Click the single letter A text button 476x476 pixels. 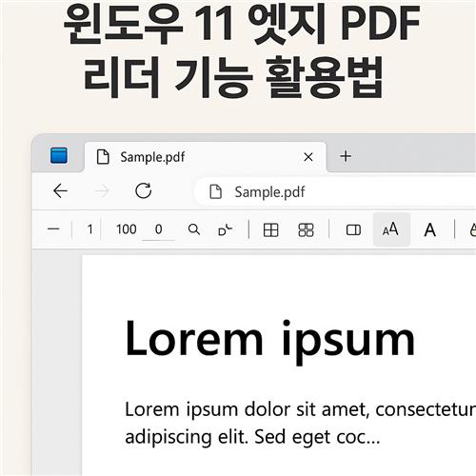[430, 229]
